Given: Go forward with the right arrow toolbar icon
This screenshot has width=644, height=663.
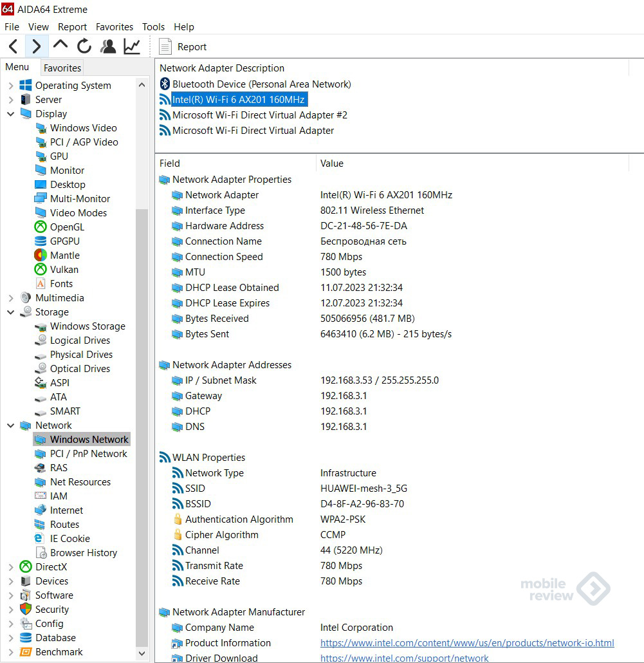Looking at the screenshot, I should tap(36, 46).
